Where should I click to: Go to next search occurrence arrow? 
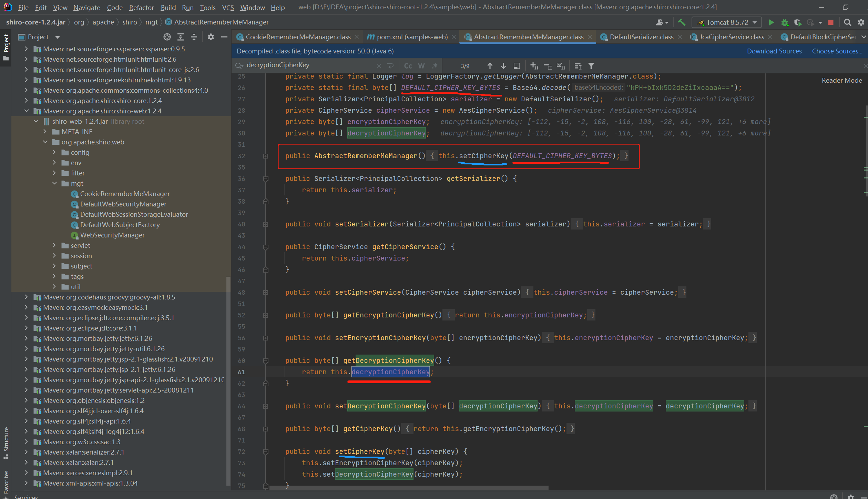click(503, 65)
